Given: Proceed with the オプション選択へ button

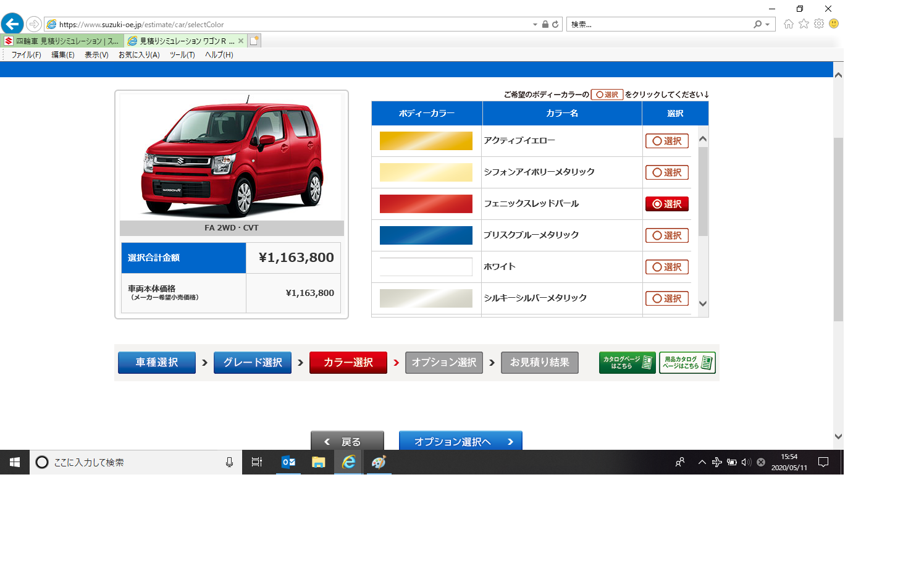Looking at the screenshot, I should point(460,441).
